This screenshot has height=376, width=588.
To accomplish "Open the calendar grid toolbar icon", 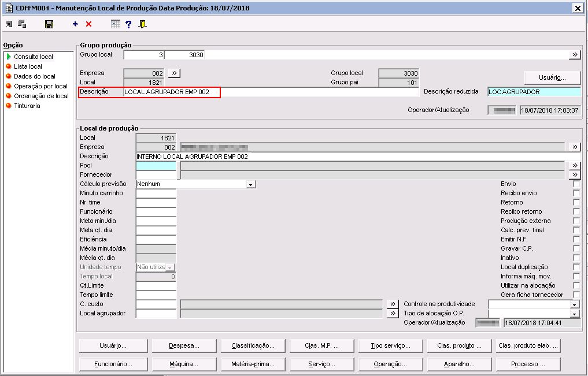I will click(116, 24).
